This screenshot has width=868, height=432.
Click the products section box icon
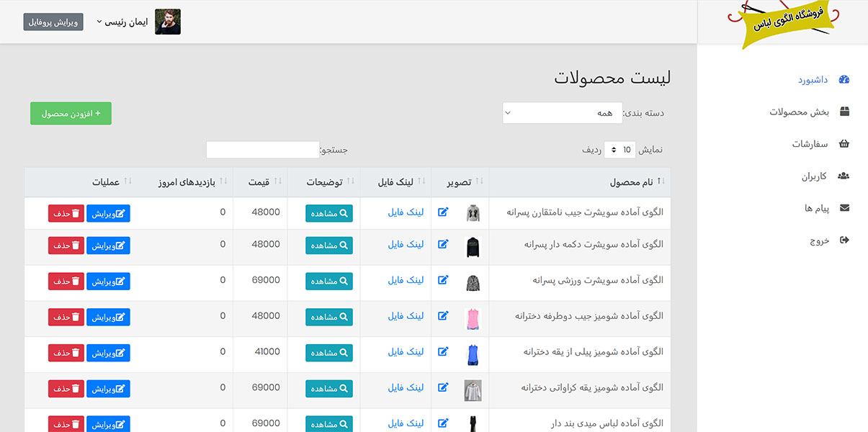click(x=844, y=112)
